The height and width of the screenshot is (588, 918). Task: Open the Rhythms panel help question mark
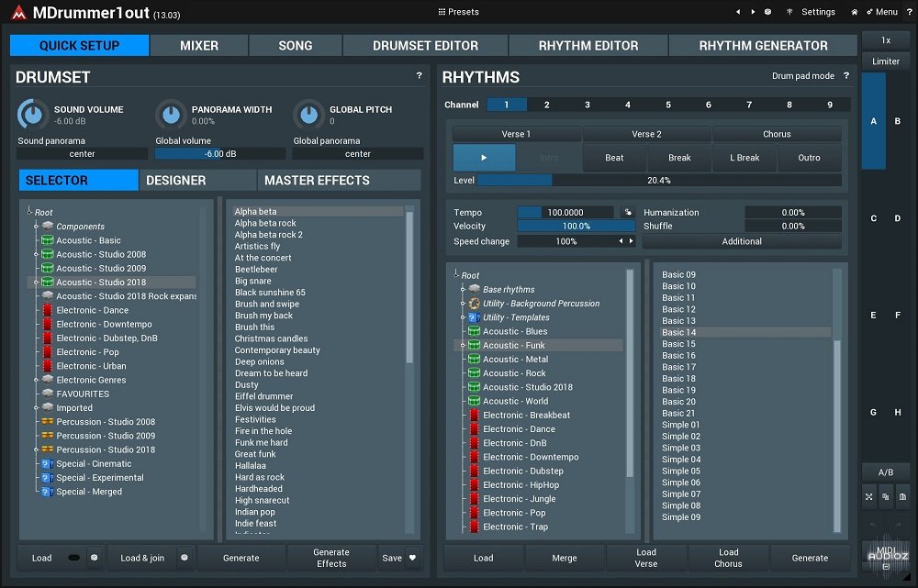(x=846, y=75)
